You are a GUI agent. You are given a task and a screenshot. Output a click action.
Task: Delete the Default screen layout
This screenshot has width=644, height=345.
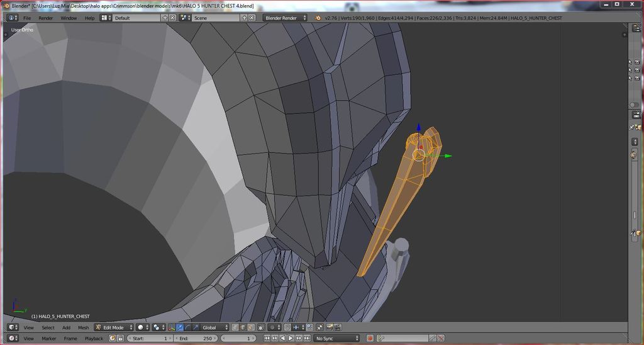pyautogui.click(x=172, y=18)
